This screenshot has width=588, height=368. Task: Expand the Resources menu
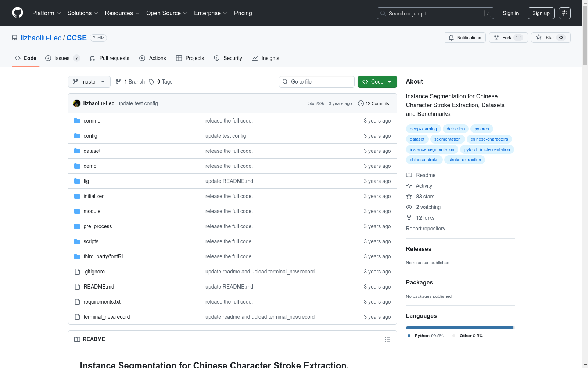[x=122, y=13]
